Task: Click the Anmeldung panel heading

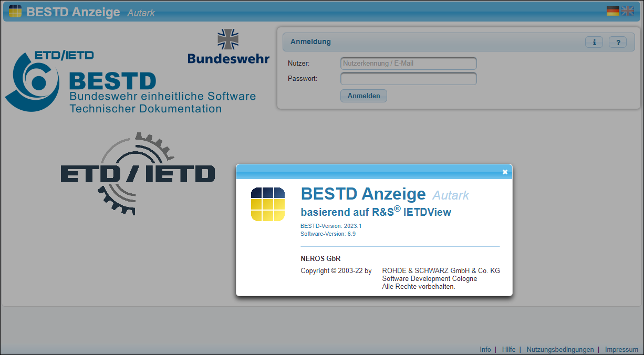Action: point(310,42)
